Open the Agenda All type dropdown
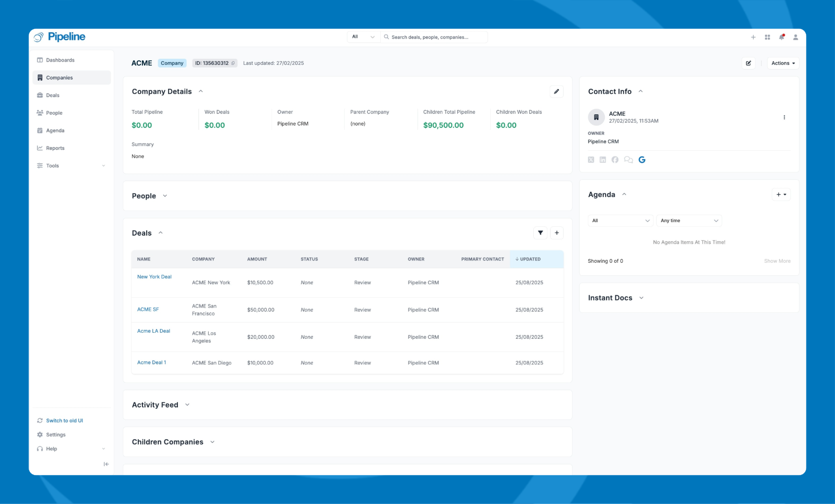This screenshot has width=835, height=504. click(x=621, y=221)
